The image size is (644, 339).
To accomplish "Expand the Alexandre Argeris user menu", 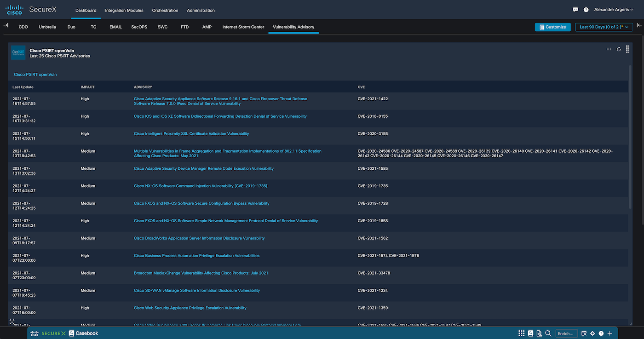I will point(614,10).
